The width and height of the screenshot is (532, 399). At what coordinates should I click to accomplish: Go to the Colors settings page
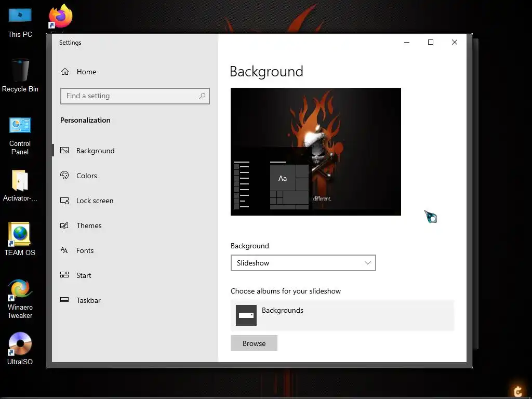(87, 176)
